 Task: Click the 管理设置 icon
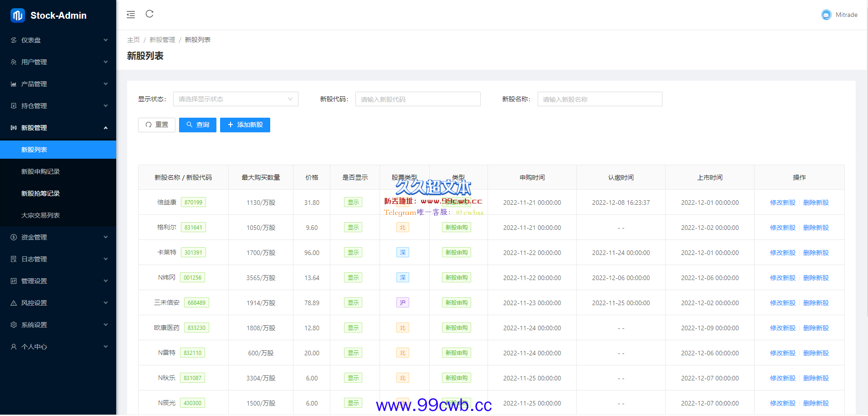pyautogui.click(x=14, y=281)
